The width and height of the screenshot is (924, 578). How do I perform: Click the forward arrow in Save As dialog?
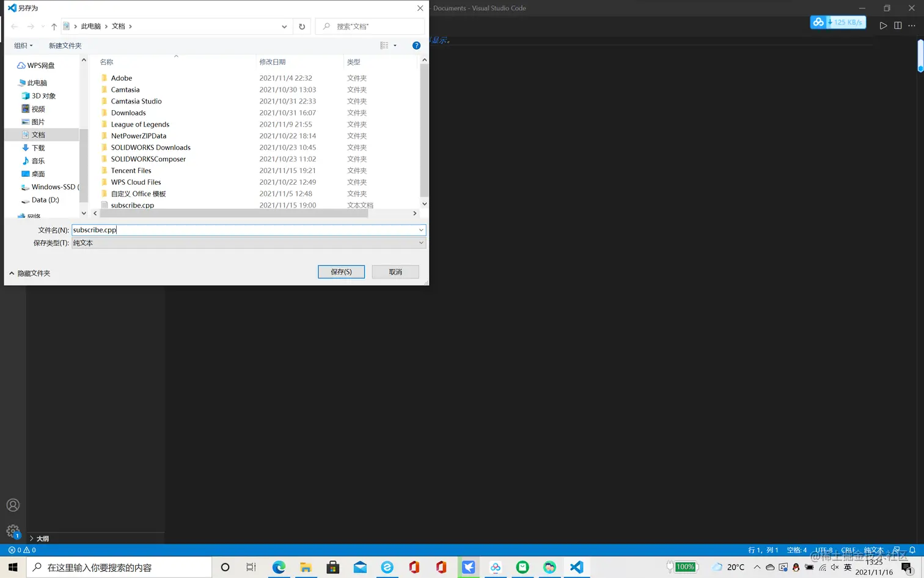[x=31, y=26]
